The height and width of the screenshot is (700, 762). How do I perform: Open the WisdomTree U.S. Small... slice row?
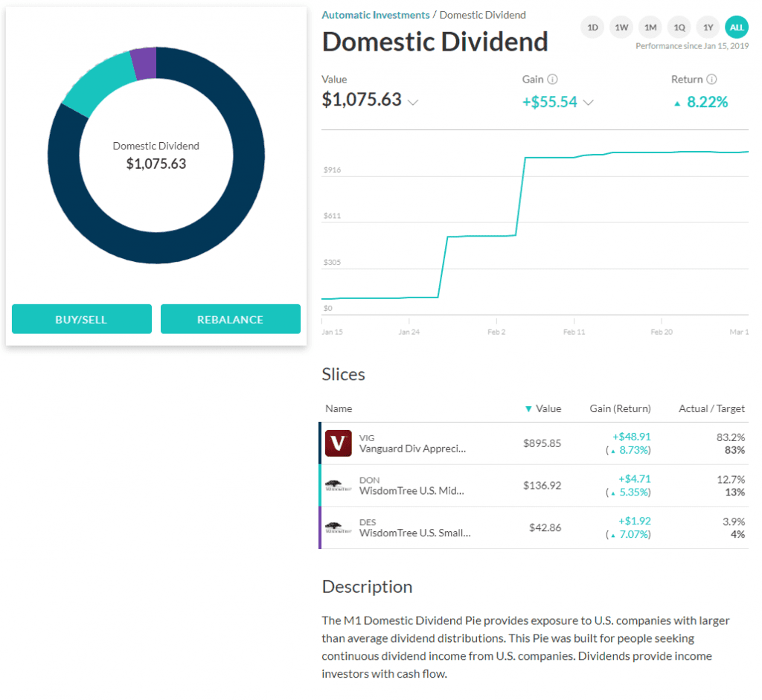534,528
